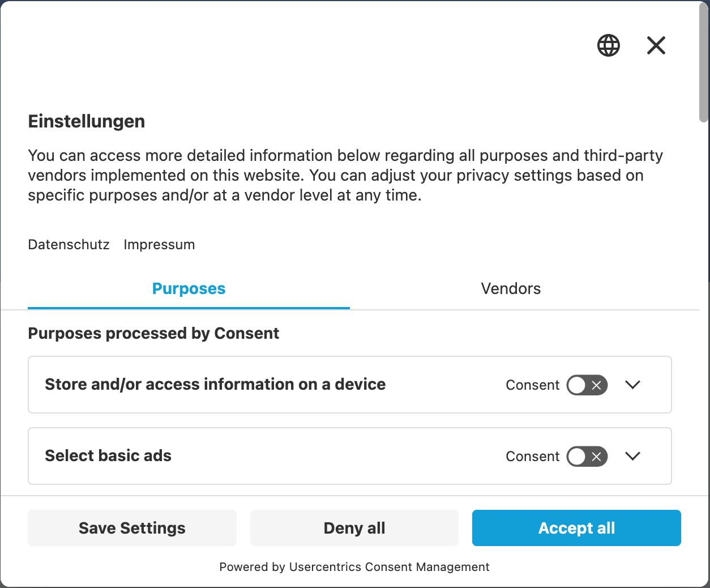Image resolution: width=710 pixels, height=588 pixels.
Task: Toggle consent for Store and/or access information
Action: (587, 385)
